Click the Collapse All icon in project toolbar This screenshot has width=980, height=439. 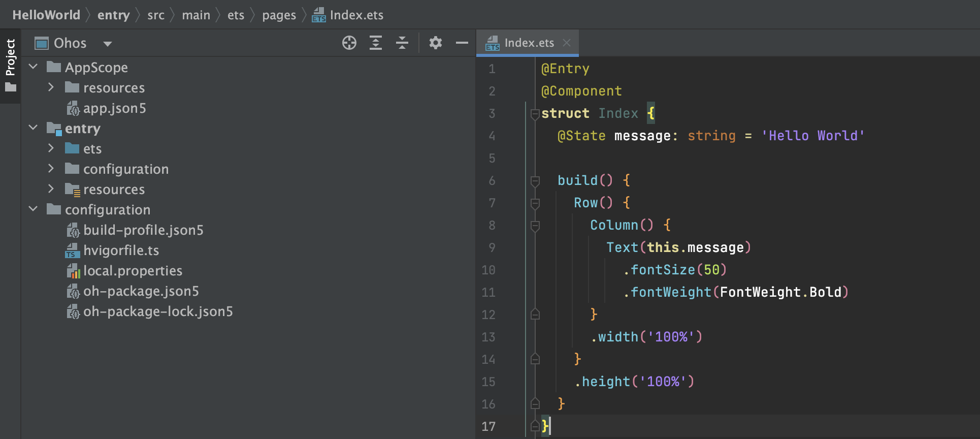pos(402,43)
